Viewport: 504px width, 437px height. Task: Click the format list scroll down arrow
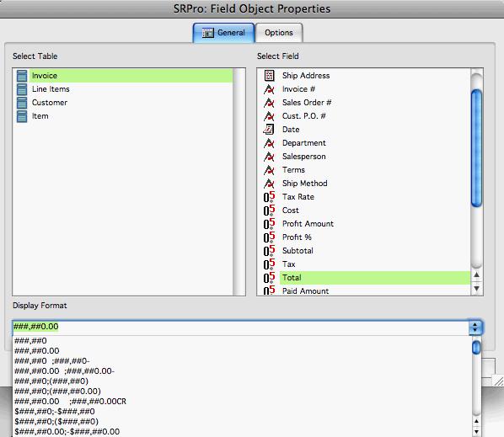[x=476, y=432]
